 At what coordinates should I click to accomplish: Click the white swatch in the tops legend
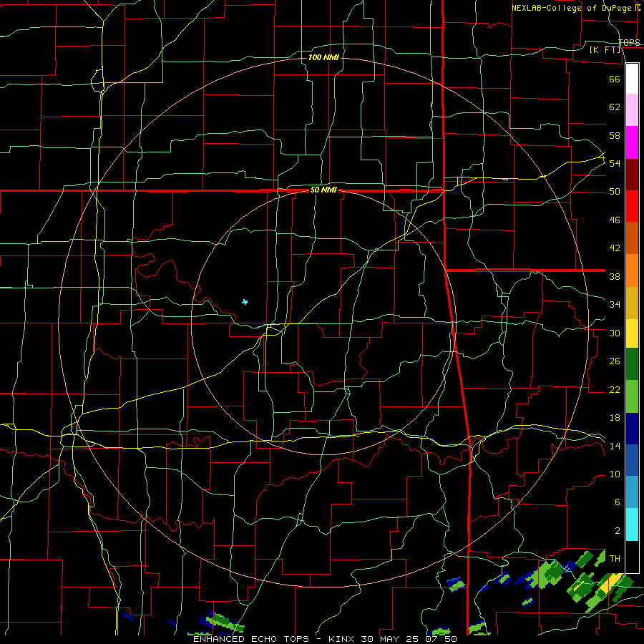[632, 79]
